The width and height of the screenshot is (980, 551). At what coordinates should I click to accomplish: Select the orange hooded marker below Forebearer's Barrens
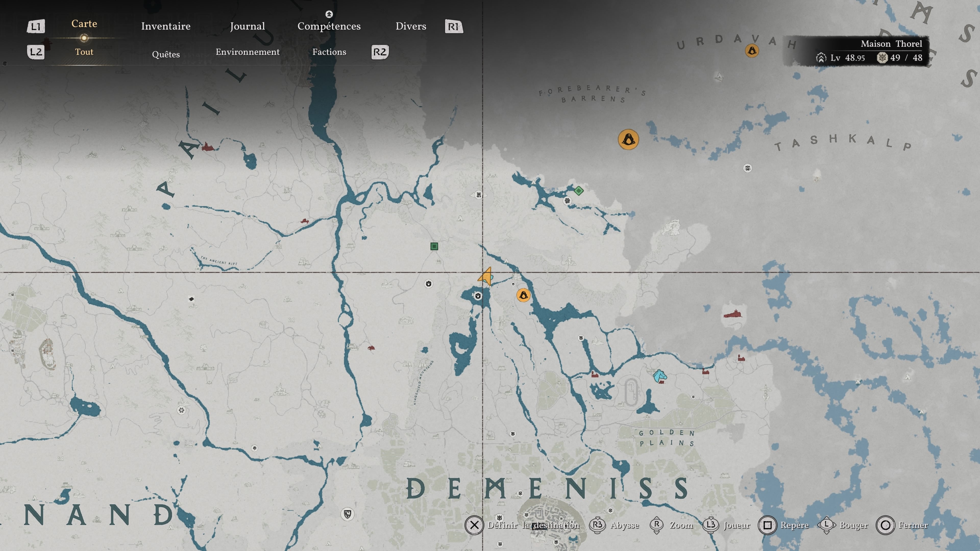(629, 140)
